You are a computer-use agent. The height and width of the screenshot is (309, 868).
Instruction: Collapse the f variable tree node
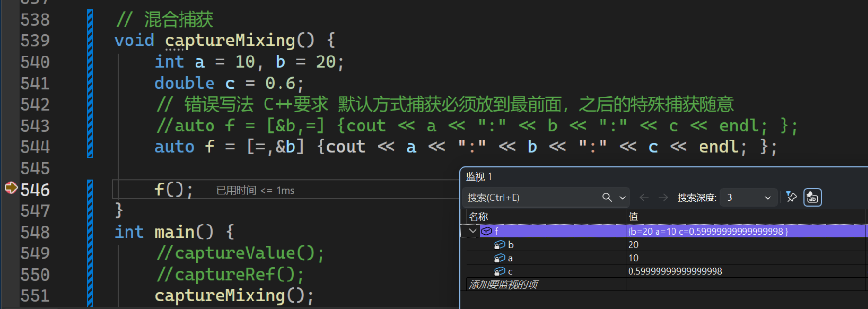coord(473,231)
